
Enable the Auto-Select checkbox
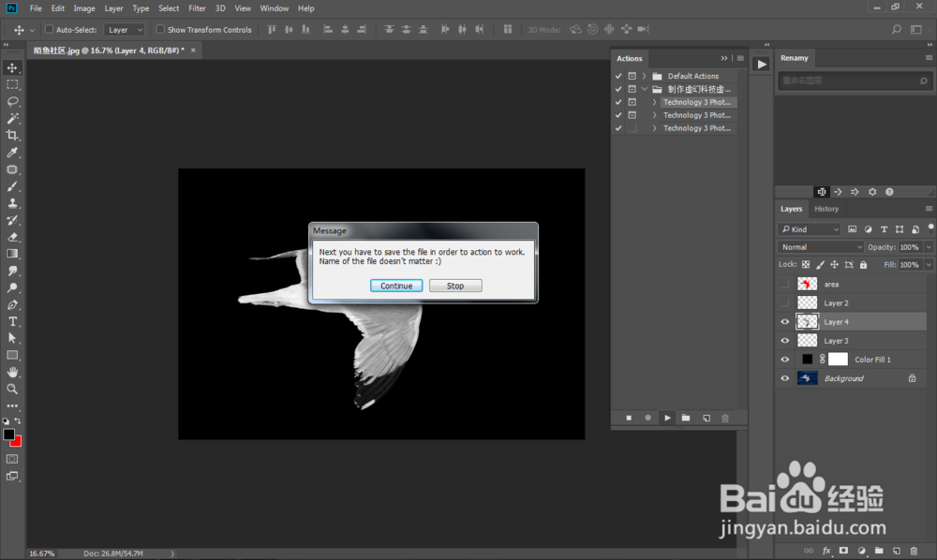50,29
